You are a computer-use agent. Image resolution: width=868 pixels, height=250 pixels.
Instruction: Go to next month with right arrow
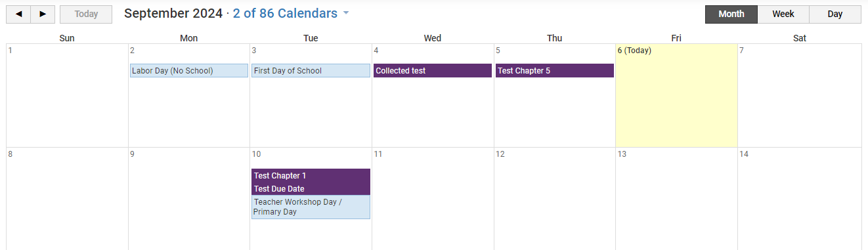pyautogui.click(x=43, y=14)
